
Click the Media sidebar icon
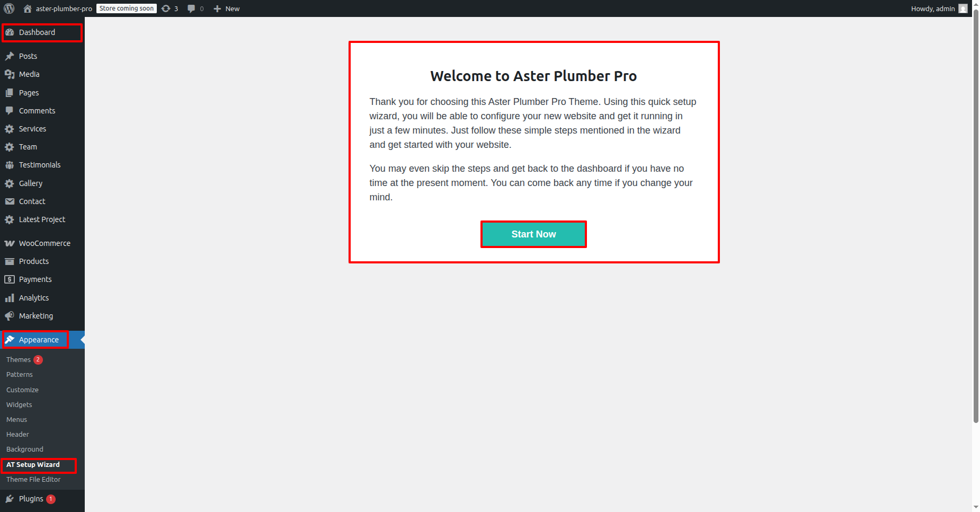[10, 74]
